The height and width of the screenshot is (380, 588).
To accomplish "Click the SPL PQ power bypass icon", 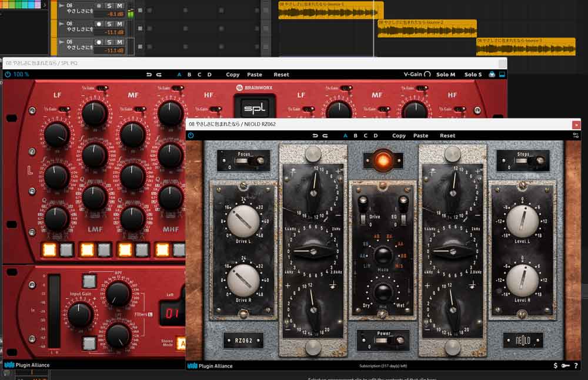I will coord(8,75).
